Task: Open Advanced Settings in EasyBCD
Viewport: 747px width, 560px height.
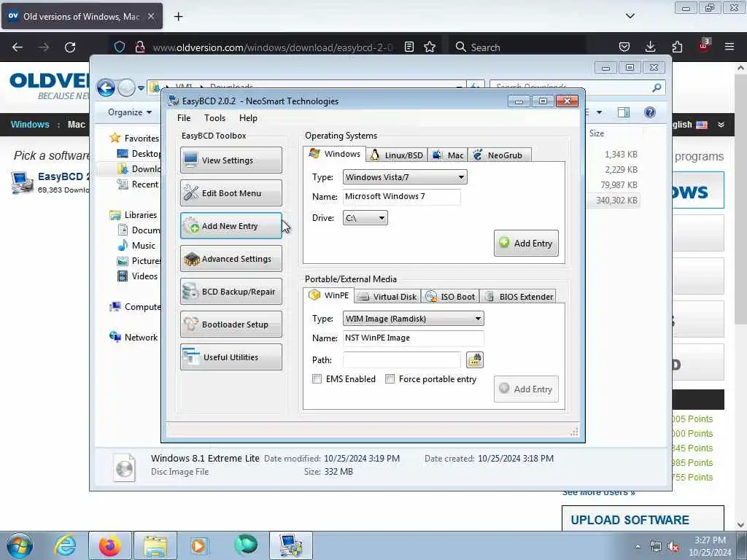Action: (231, 259)
